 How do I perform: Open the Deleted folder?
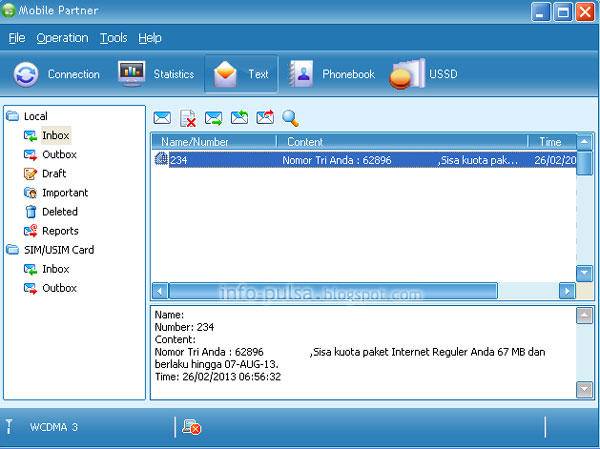[60, 212]
